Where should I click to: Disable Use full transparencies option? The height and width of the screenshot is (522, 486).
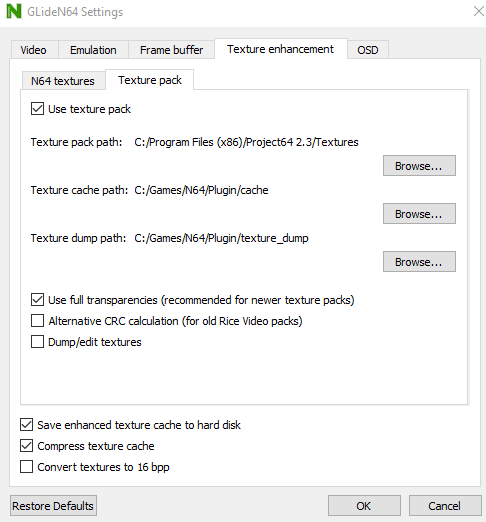coord(37,300)
